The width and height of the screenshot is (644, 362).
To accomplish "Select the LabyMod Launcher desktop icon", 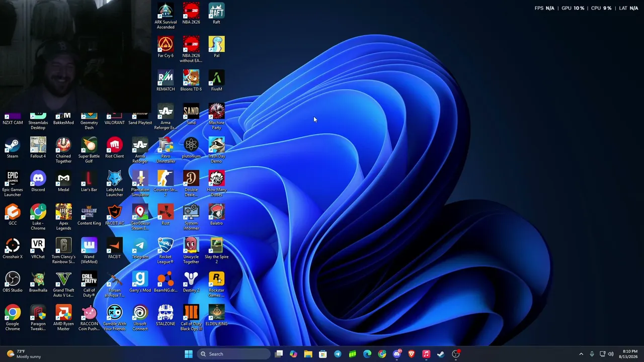I will coord(114,184).
